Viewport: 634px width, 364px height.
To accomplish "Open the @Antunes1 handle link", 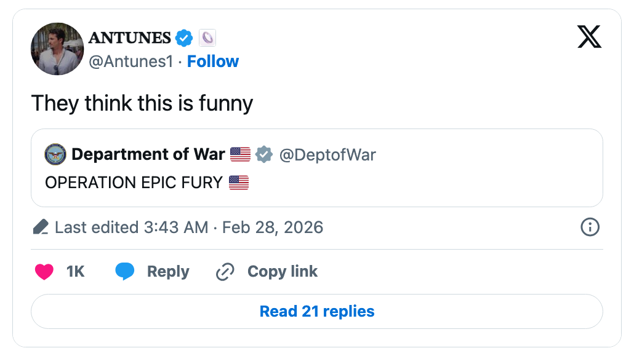I will click(x=132, y=61).
